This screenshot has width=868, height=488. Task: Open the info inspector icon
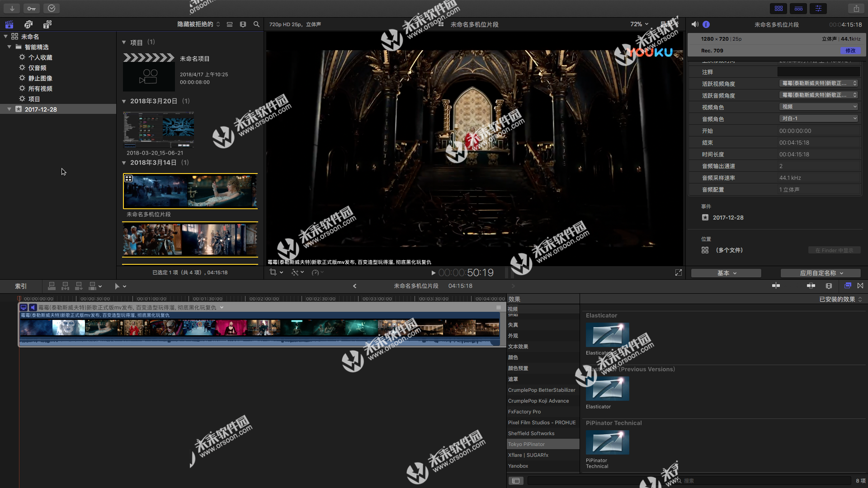tap(706, 24)
